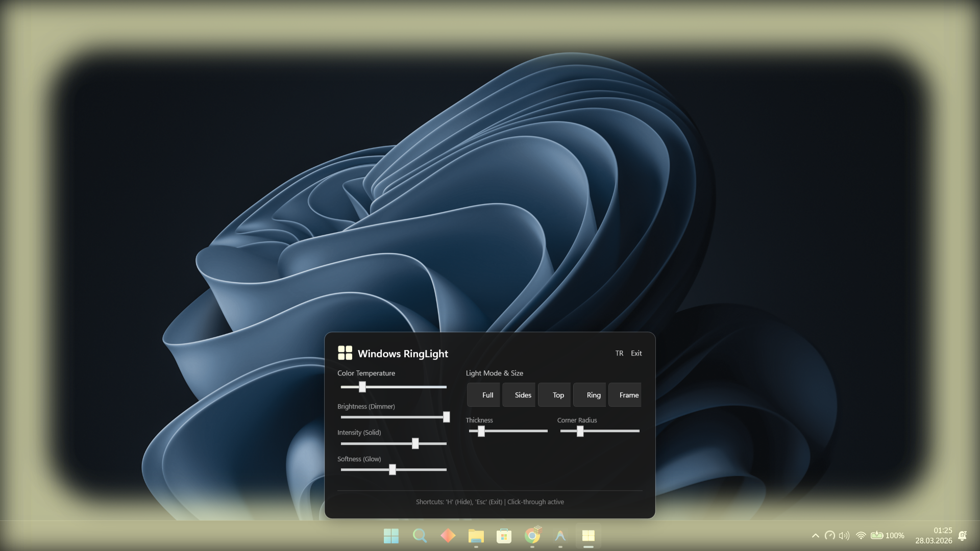
Task: Switch language with TR button
Action: click(x=619, y=353)
